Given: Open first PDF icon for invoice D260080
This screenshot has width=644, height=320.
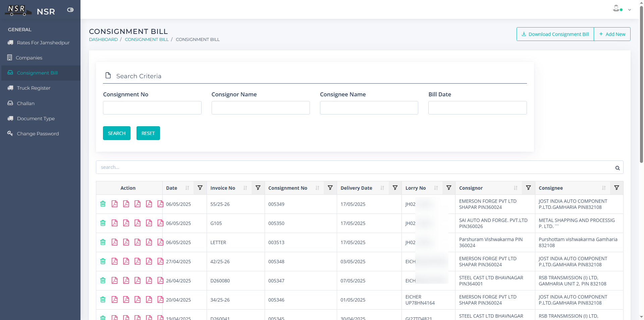Looking at the screenshot, I should 114,280.
